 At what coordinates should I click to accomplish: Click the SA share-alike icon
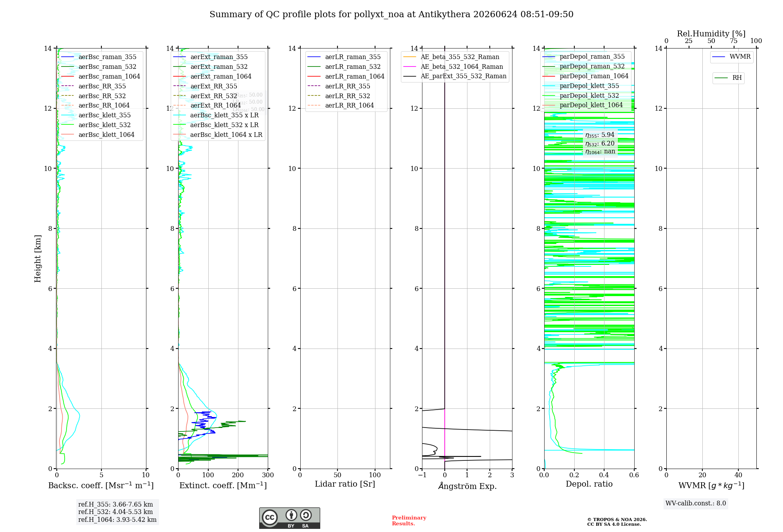(x=306, y=515)
